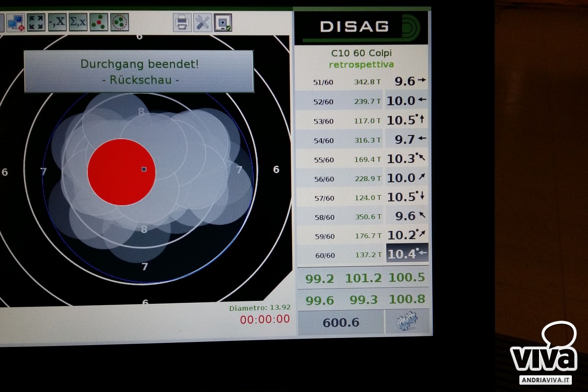Open settings with wrench and screwdriver icon
Viewport: 588px width, 392px height.
(202, 23)
